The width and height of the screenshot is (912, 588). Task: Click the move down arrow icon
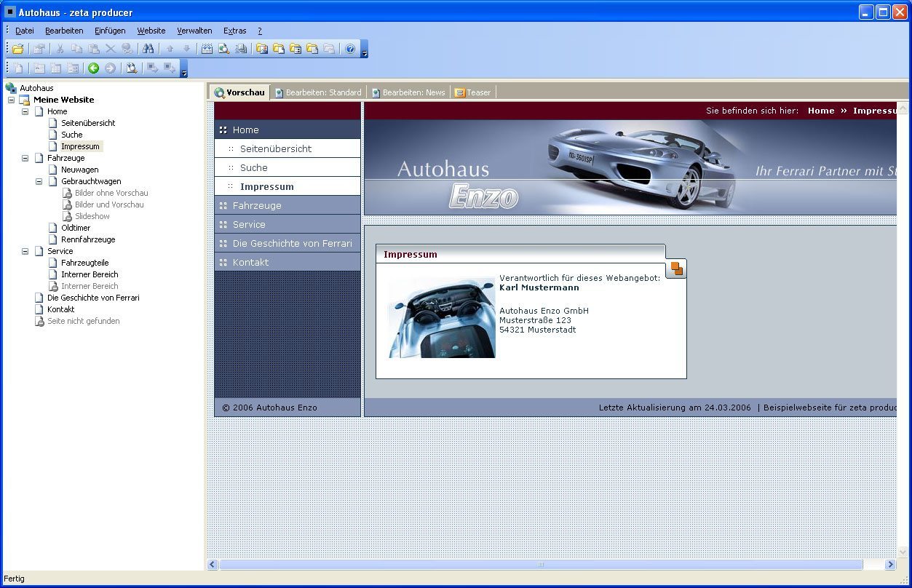coord(186,49)
